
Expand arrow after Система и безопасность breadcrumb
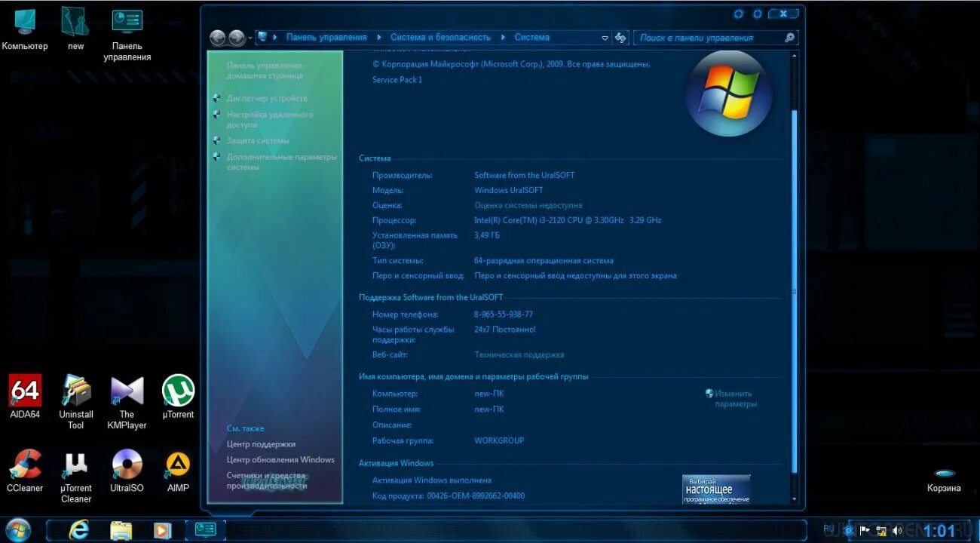pos(504,37)
